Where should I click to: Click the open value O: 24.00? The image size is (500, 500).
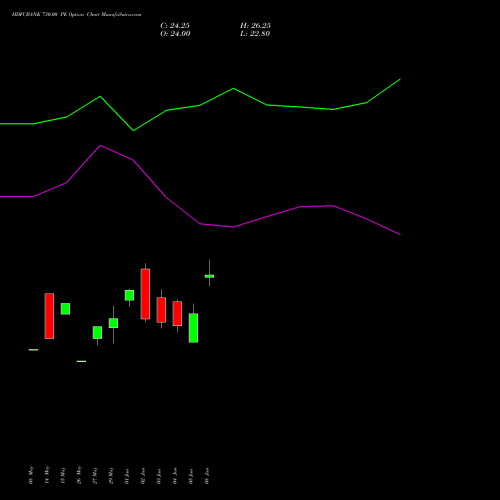[x=175, y=34]
